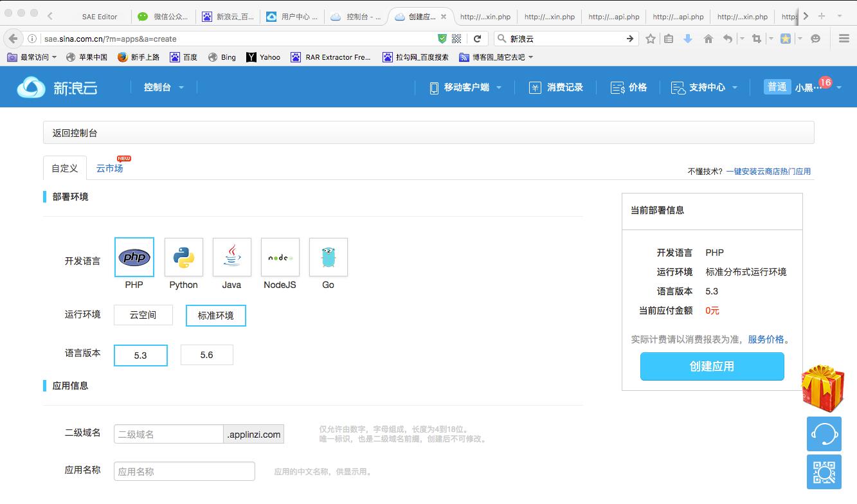Click the 应用名称 input field

pyautogui.click(x=185, y=471)
